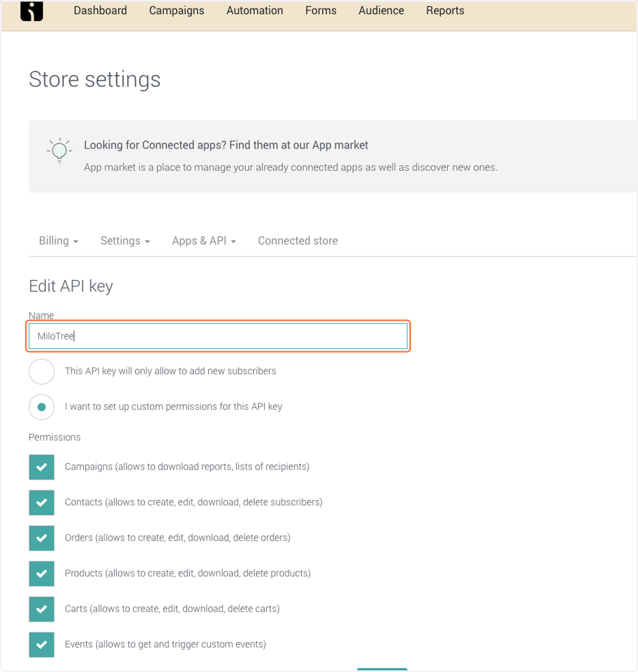This screenshot has height=672, width=638.
Task: Click the 'Store settings' page heading
Action: point(95,79)
